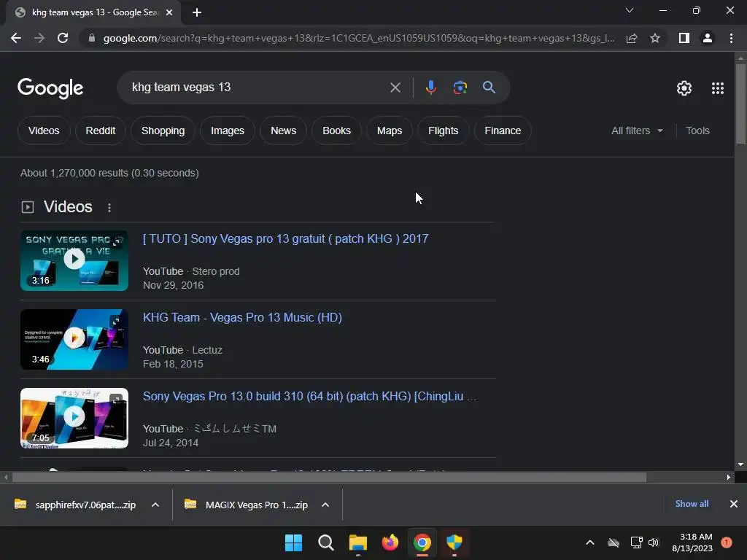Open the notification badge in tray
The width and height of the screenshot is (747, 560).
pos(727,542)
